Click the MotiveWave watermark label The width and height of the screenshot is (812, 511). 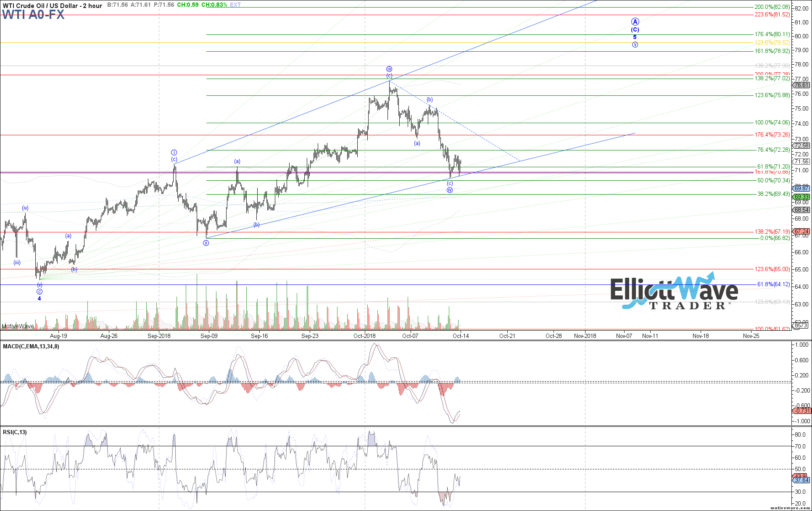[x=17, y=326]
